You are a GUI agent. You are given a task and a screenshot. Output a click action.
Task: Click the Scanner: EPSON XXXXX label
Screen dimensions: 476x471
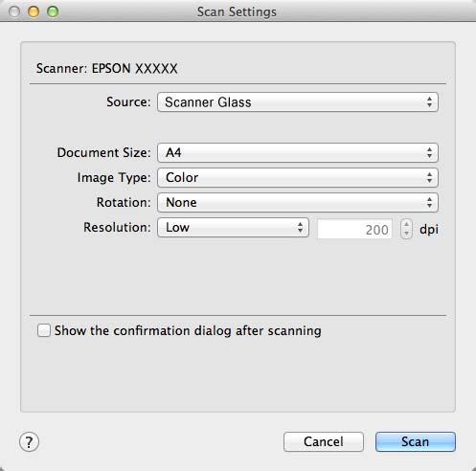tap(106, 68)
